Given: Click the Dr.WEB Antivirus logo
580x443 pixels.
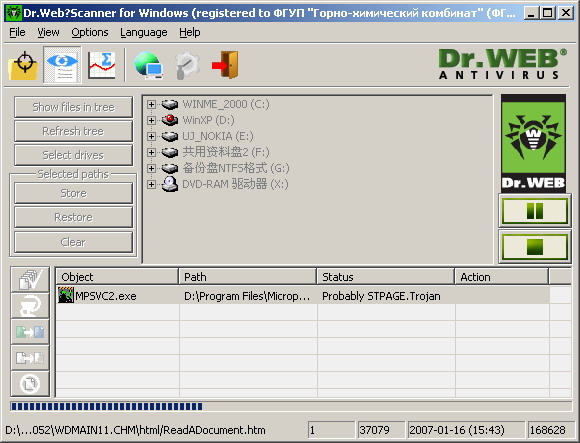Looking at the screenshot, I should 502,64.
